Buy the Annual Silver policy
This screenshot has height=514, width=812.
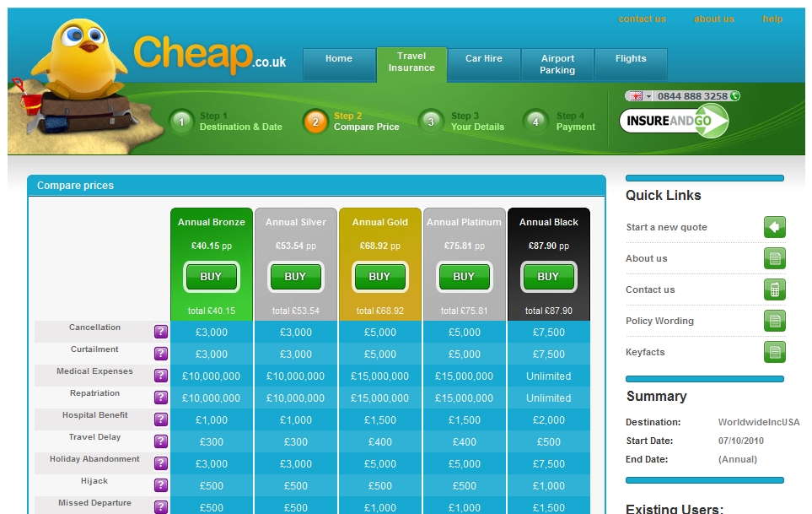pos(296,277)
